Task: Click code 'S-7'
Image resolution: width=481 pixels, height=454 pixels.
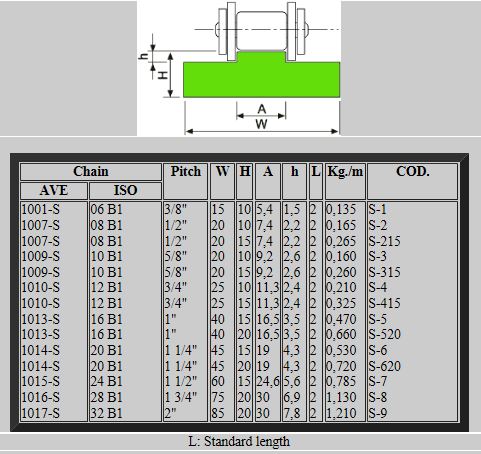Action: (378, 381)
